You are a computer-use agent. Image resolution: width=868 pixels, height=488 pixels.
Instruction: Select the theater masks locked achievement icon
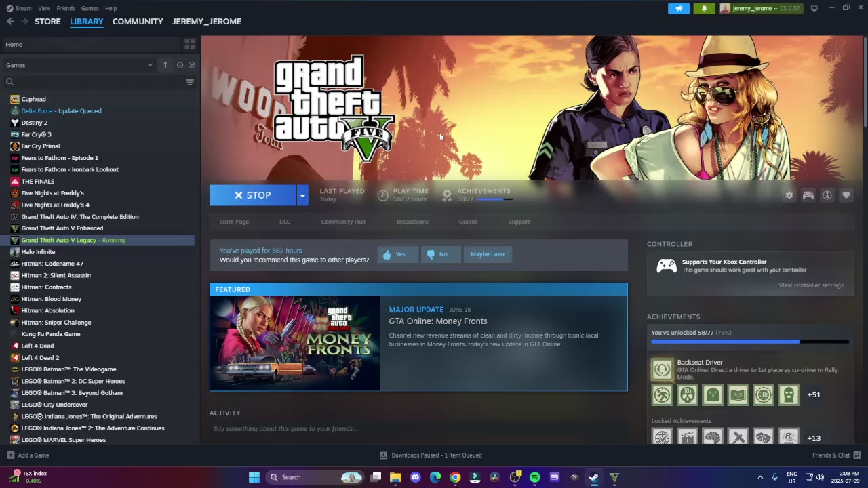pyautogui.click(x=764, y=436)
